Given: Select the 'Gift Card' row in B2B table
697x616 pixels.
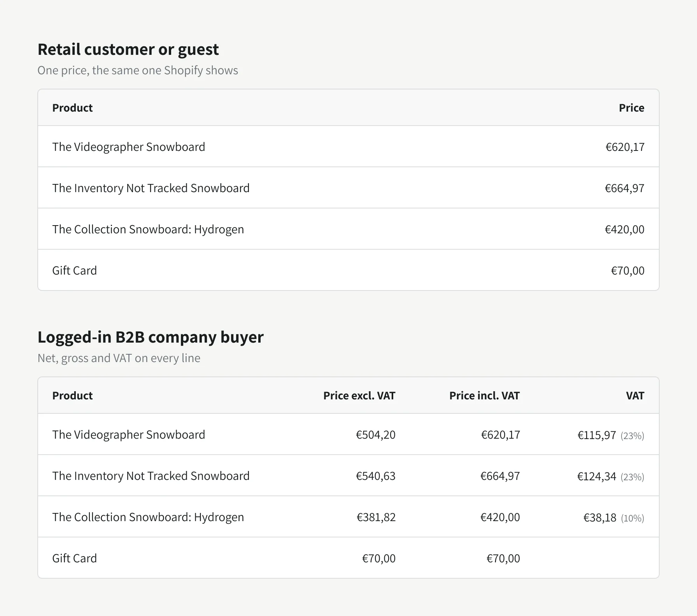Looking at the screenshot, I should [348, 558].
